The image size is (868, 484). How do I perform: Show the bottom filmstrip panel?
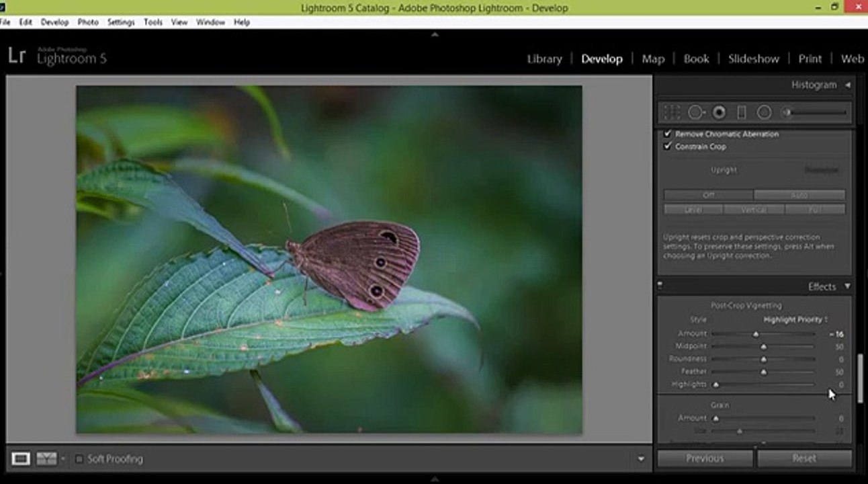point(434,479)
